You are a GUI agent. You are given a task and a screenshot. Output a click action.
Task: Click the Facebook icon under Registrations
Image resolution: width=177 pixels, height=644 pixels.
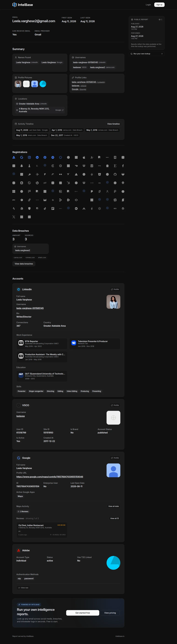click(123, 166)
